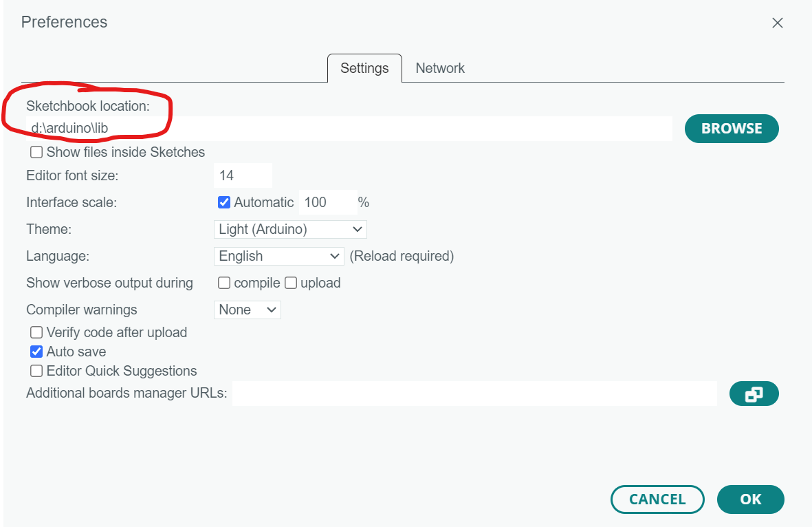
Task: Dismiss changes with the CANCEL button
Action: 657,499
